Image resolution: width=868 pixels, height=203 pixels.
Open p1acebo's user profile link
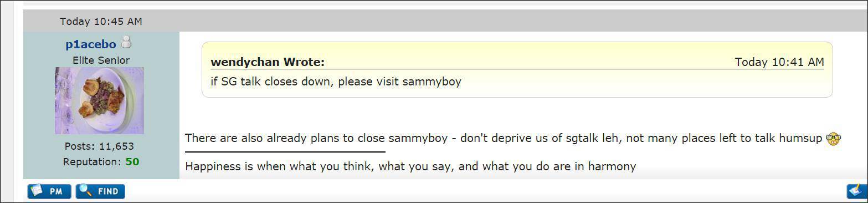[91, 44]
